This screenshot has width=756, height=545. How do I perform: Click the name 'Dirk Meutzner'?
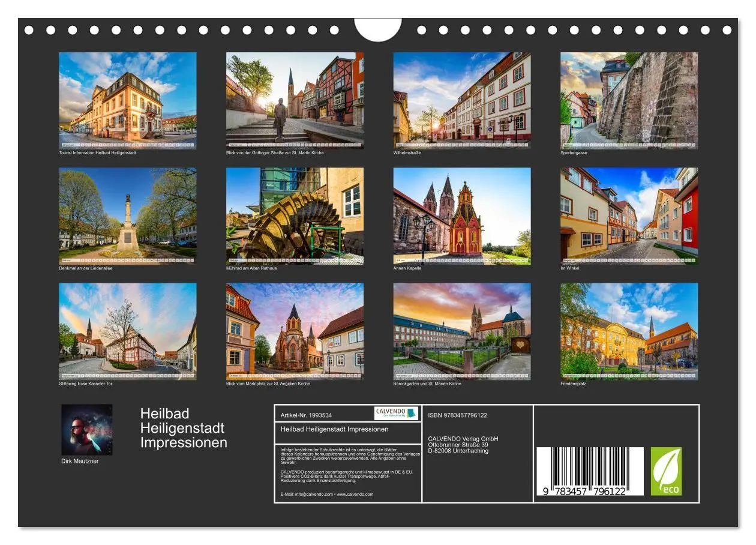[x=80, y=461]
